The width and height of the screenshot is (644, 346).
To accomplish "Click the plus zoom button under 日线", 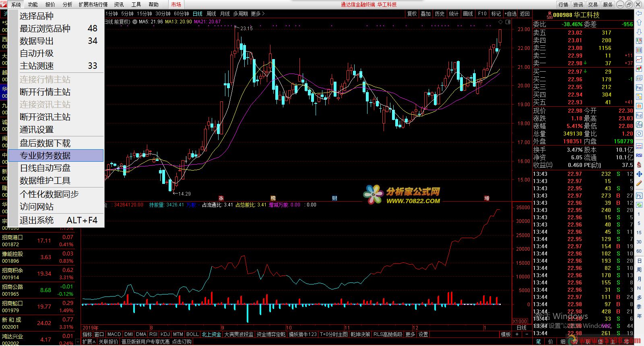I will [x=517, y=334].
